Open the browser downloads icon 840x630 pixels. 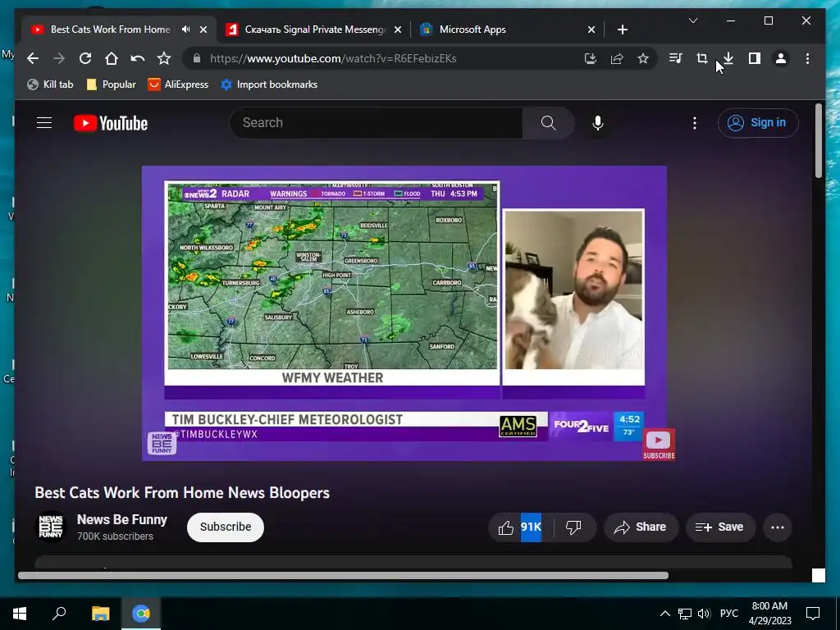[728, 58]
